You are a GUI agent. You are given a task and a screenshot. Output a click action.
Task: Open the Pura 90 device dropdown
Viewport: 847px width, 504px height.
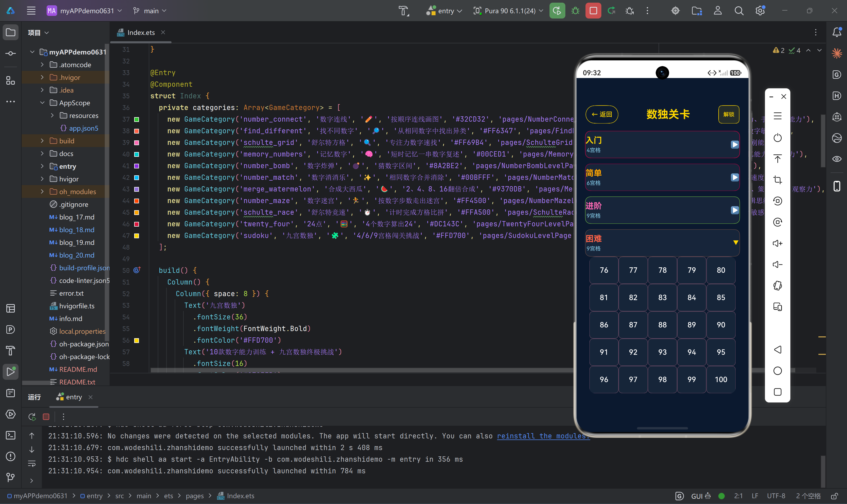point(508,11)
